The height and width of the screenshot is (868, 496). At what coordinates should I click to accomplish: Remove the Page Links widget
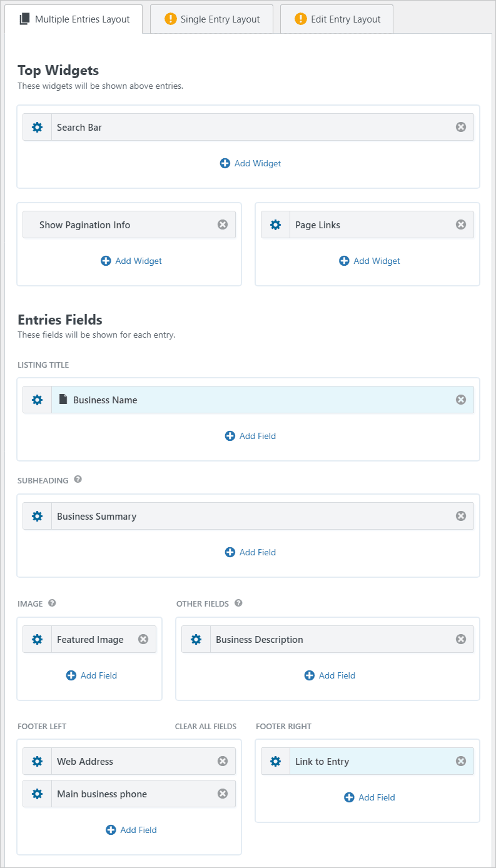[x=461, y=225]
